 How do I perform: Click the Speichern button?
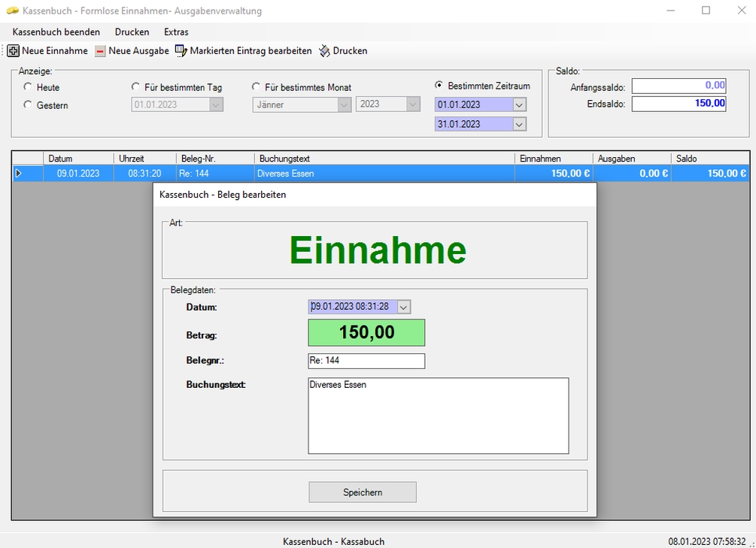363,492
